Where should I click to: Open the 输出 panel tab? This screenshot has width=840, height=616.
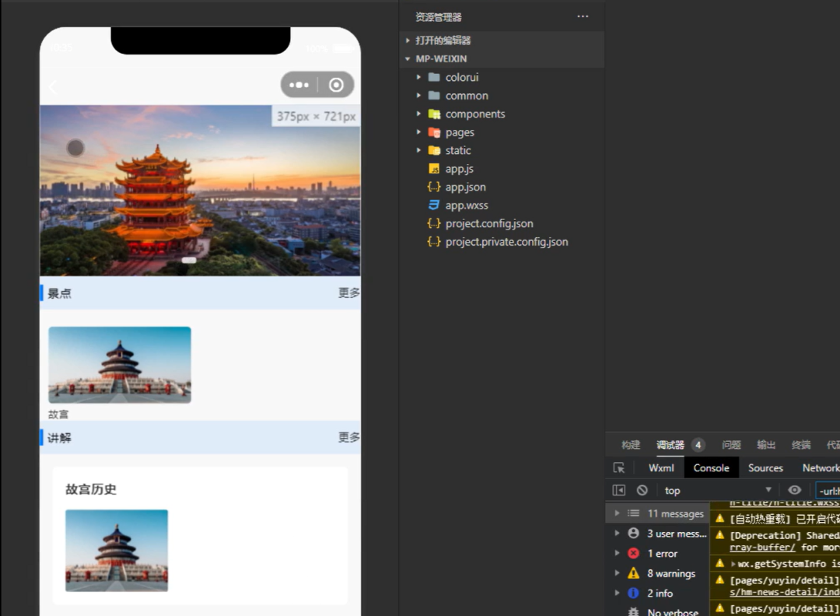tap(766, 445)
